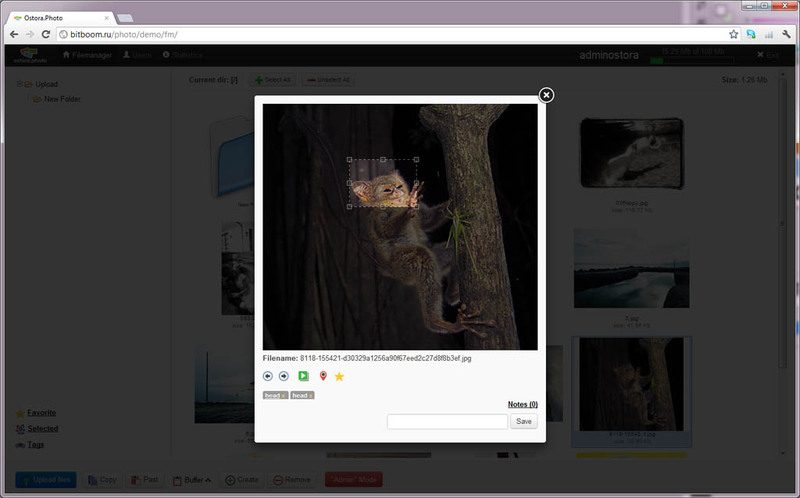Close the photo preview popup
800x498 pixels.
click(x=546, y=95)
